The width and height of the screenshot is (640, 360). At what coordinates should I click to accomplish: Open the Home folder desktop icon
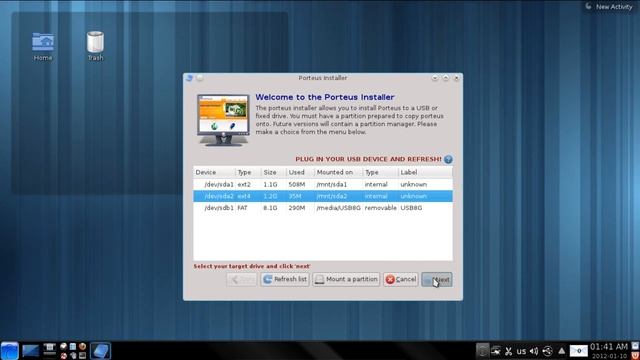[x=43, y=47]
